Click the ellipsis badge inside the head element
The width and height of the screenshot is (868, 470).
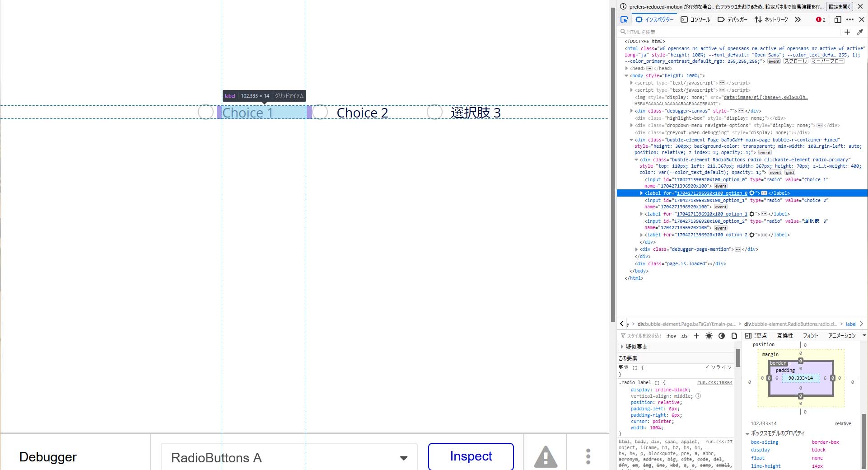649,69
